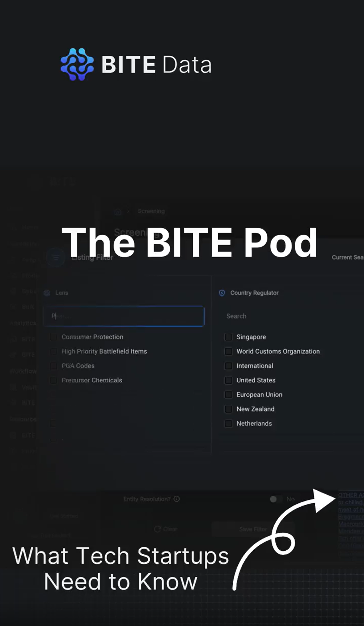The width and height of the screenshot is (364, 626).
Task: Focus the Lens search input field
Action: (124, 316)
